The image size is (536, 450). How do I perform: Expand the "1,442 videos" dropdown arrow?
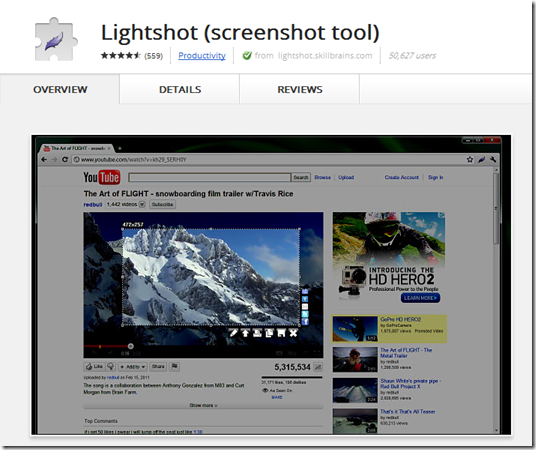pyautogui.click(x=142, y=204)
